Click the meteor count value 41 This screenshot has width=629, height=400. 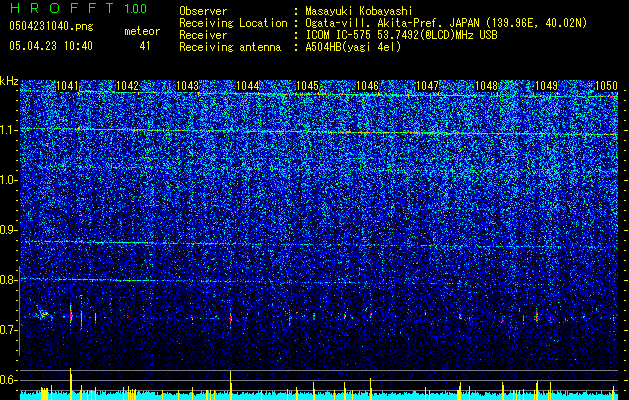pos(145,46)
